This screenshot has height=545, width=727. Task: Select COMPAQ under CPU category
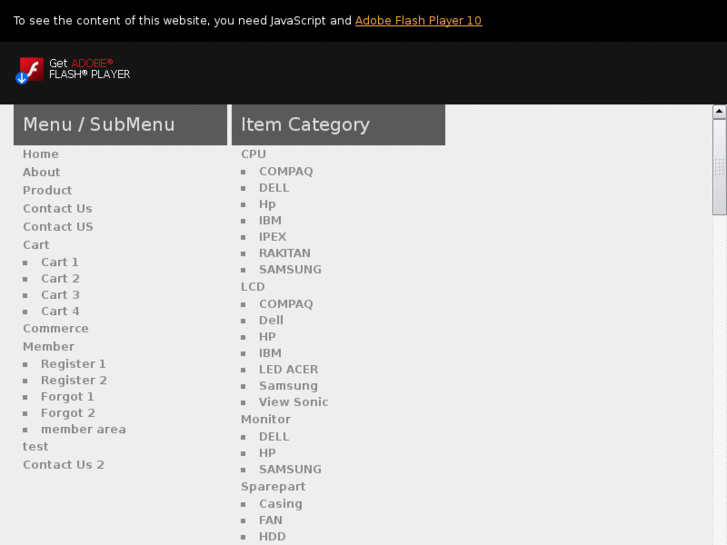click(x=286, y=171)
